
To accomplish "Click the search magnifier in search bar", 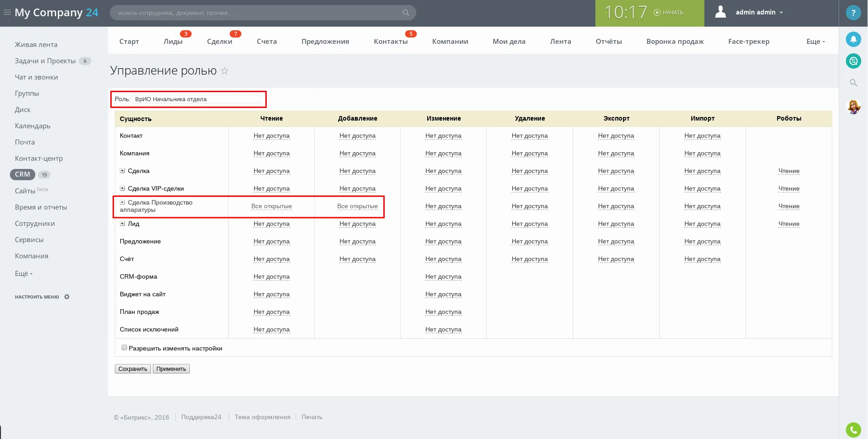I will click(x=406, y=13).
